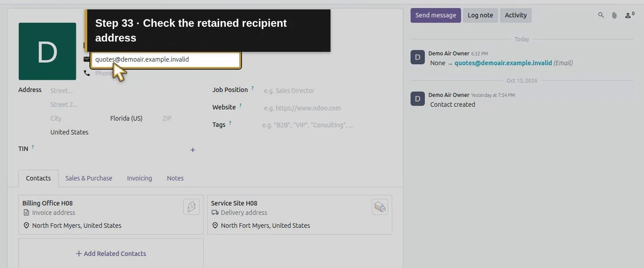
Task: Switch to the Notes tab
Action: pyautogui.click(x=175, y=178)
